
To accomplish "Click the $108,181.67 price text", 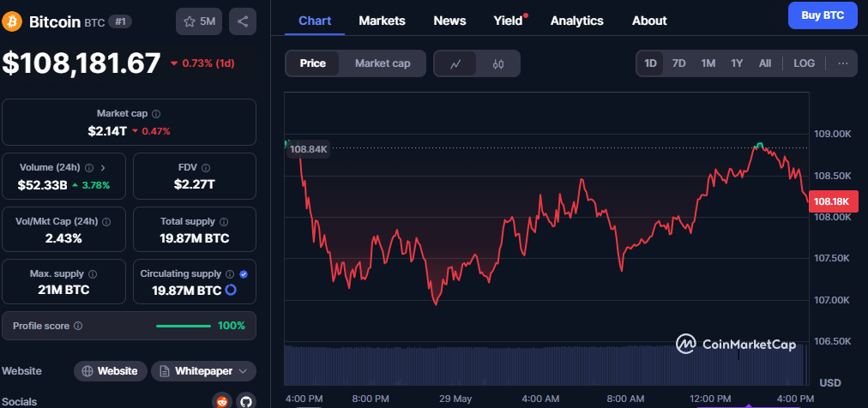I will (x=81, y=63).
